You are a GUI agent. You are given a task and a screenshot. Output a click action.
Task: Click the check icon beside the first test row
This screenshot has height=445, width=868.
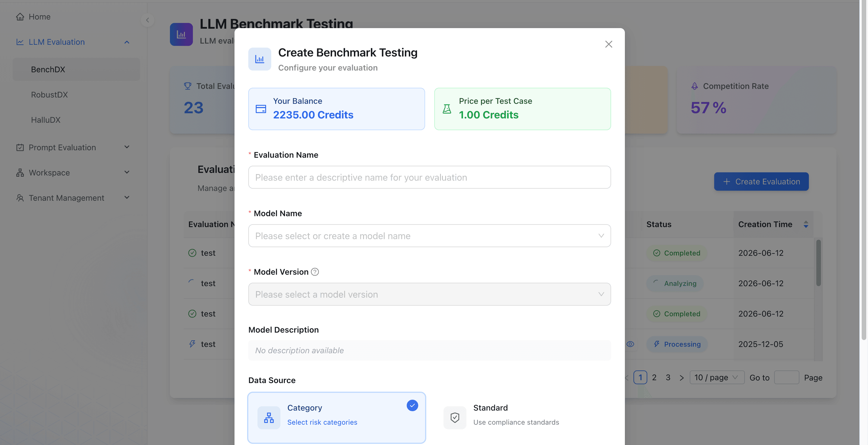[192, 253]
